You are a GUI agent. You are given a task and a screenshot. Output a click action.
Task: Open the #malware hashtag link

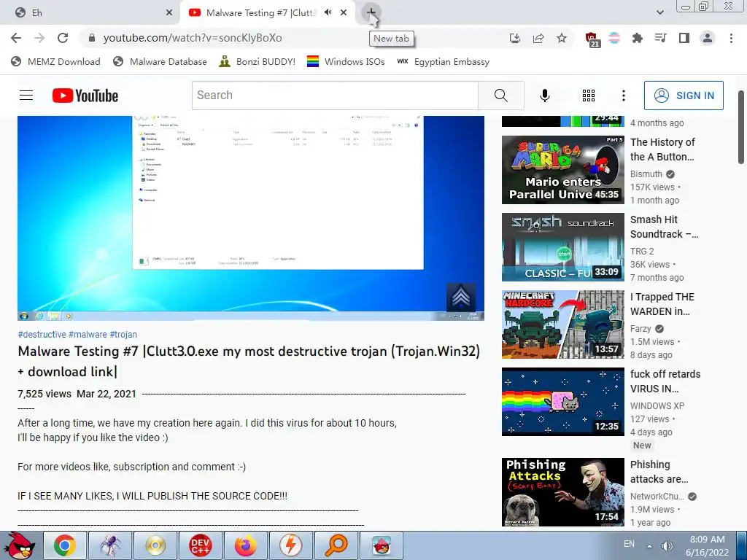pos(88,335)
